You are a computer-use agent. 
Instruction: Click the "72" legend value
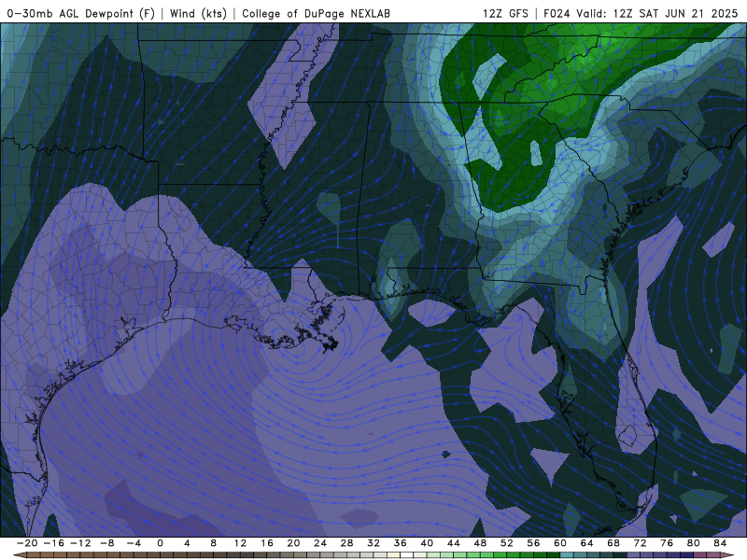click(640, 543)
